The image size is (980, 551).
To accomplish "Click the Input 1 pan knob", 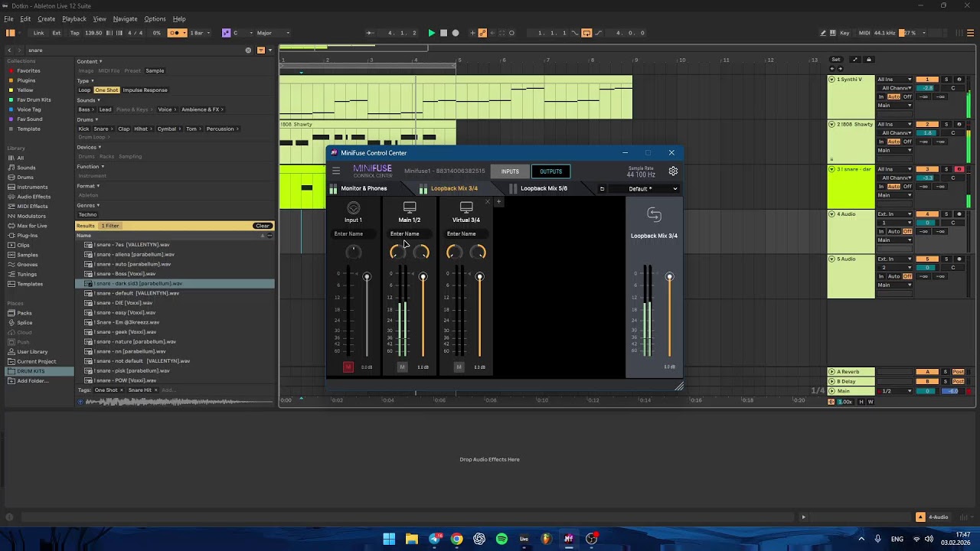I will [x=353, y=252].
